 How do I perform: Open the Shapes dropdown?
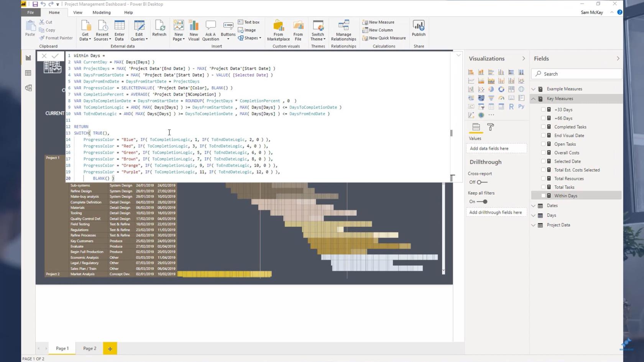tap(250, 38)
